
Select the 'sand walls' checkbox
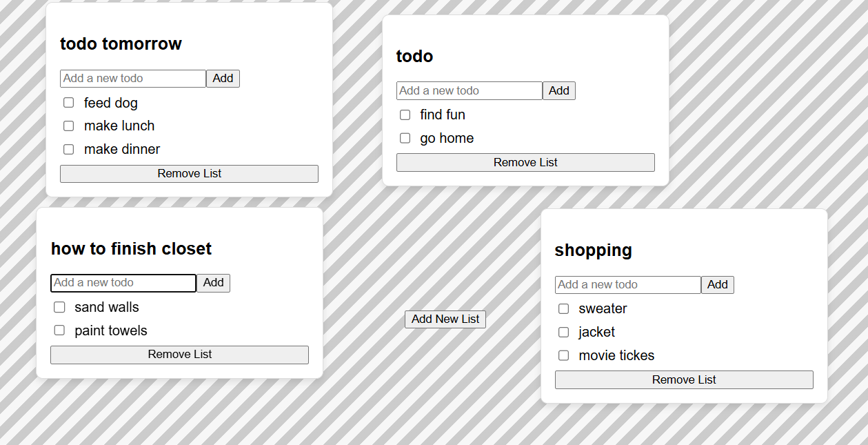pos(60,308)
